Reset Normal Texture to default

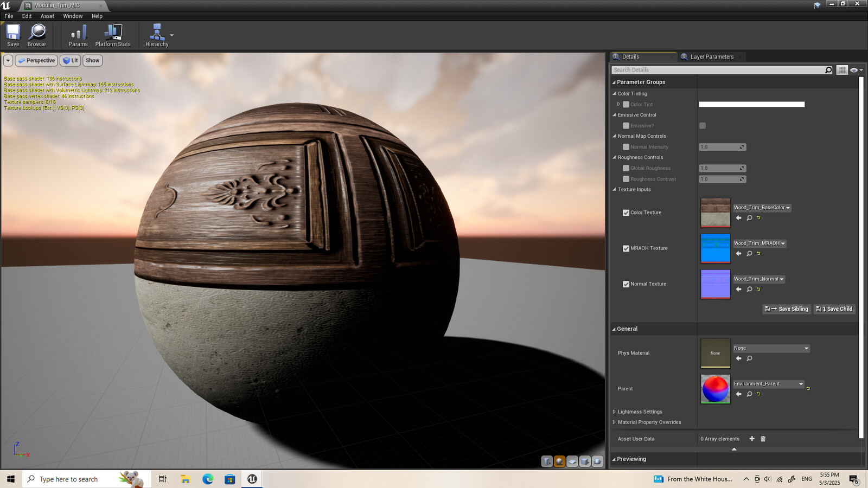758,290
